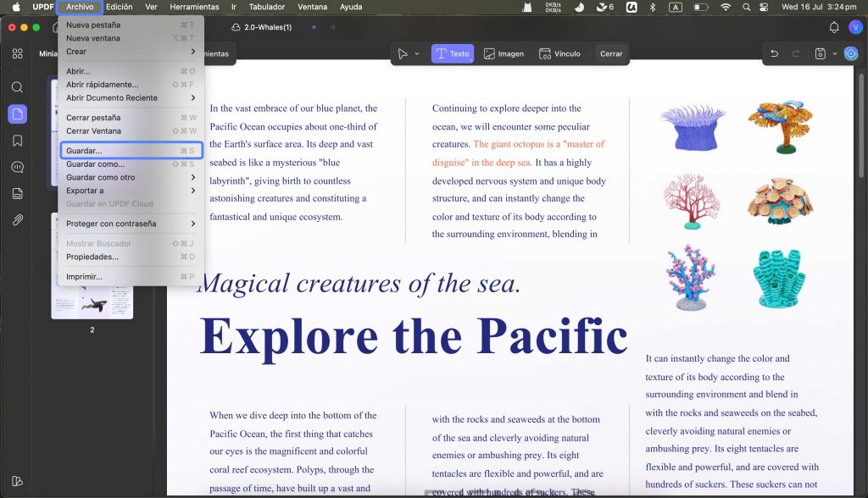Click the Bluetooth menu bar icon
868x498 pixels.
click(652, 7)
